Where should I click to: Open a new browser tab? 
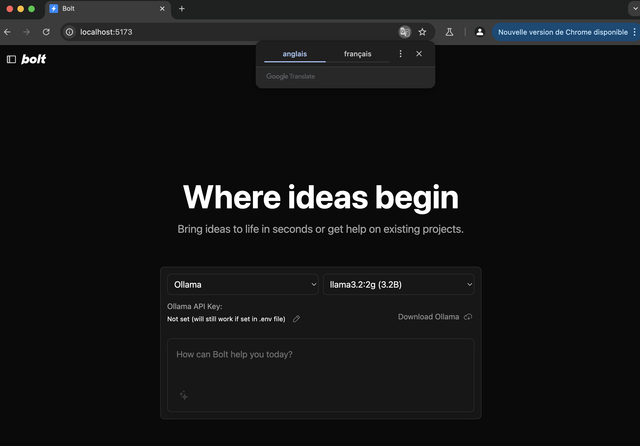coord(182,9)
